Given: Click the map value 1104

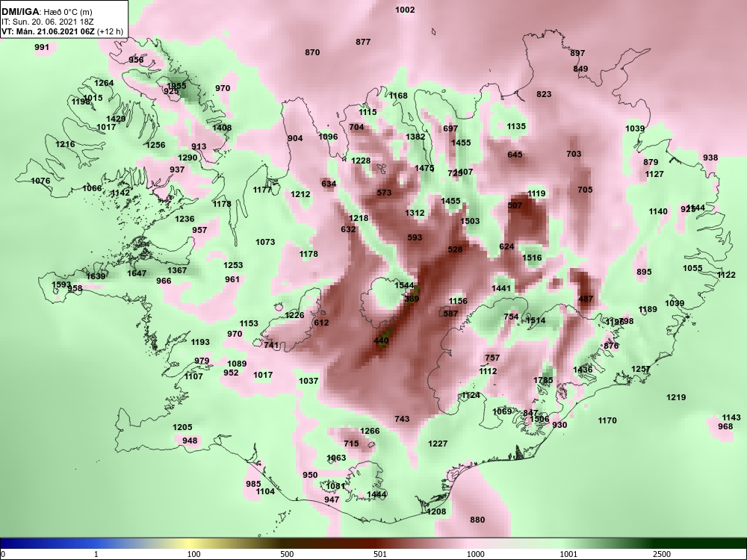Looking at the screenshot, I should point(265,491).
